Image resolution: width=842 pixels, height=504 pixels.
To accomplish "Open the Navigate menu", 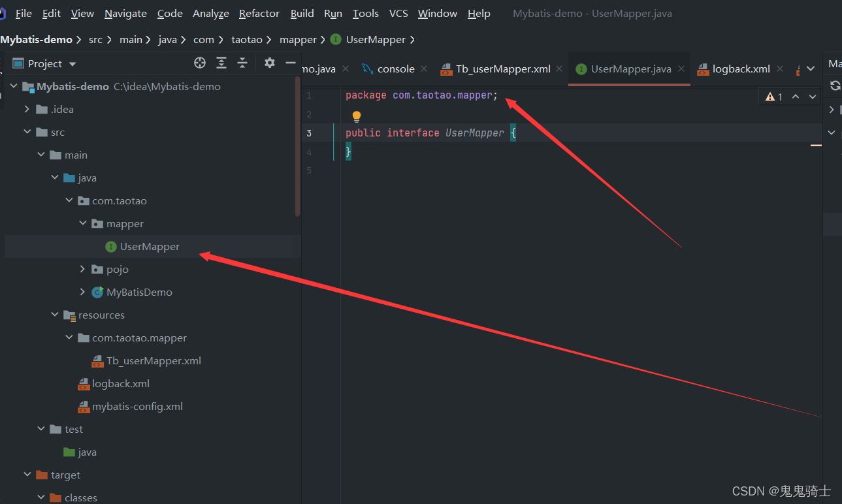I will [125, 13].
